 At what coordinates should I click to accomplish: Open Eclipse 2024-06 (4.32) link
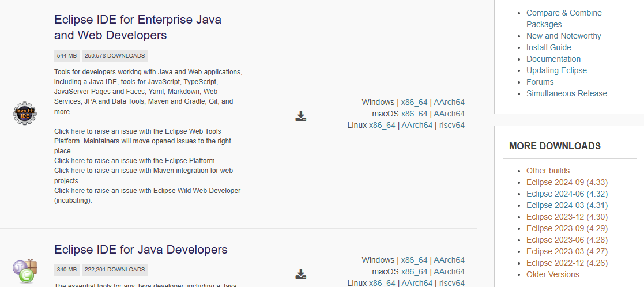567,194
